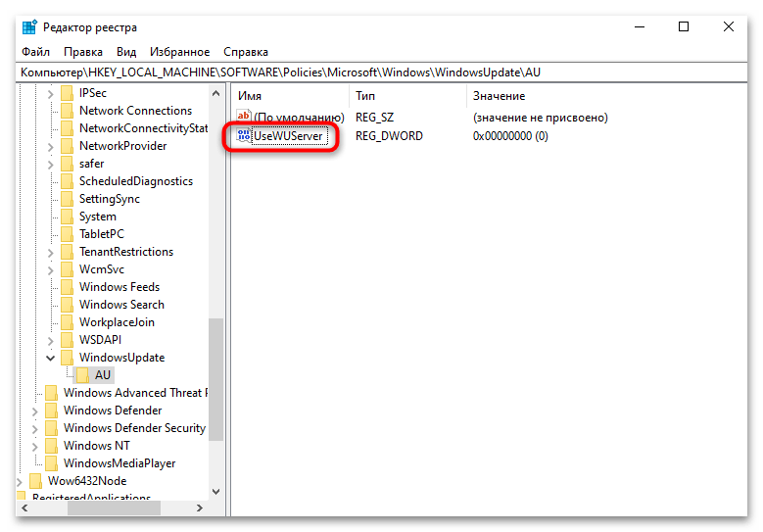Select the UseWUServer value name
Screen dimensions: 763x532
(288, 136)
